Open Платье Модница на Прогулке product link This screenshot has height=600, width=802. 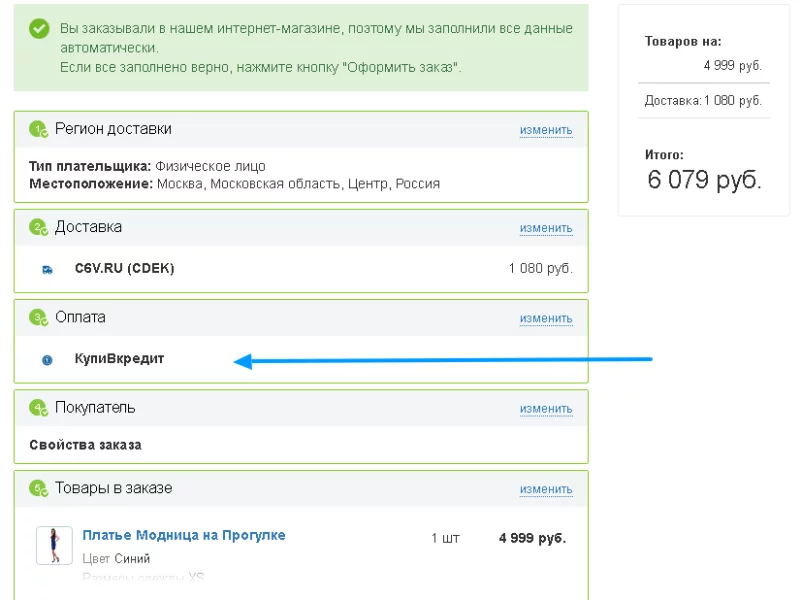(x=184, y=535)
